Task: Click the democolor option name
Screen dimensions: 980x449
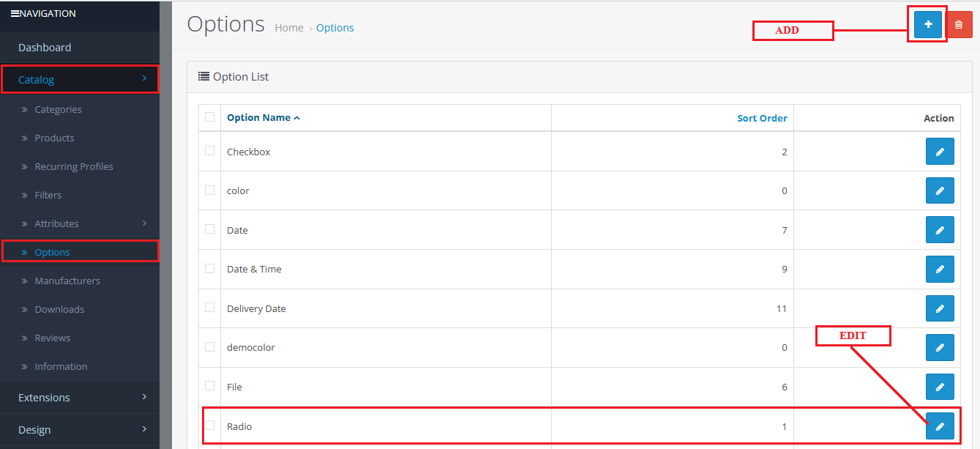Action: (251, 347)
